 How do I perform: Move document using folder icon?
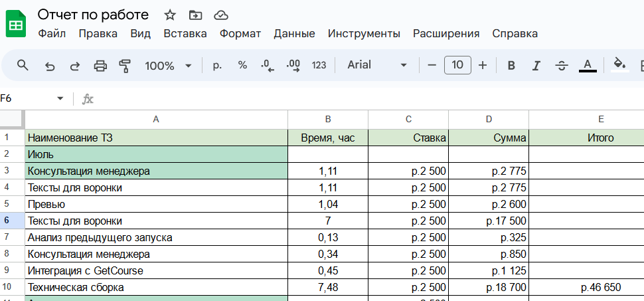point(195,15)
